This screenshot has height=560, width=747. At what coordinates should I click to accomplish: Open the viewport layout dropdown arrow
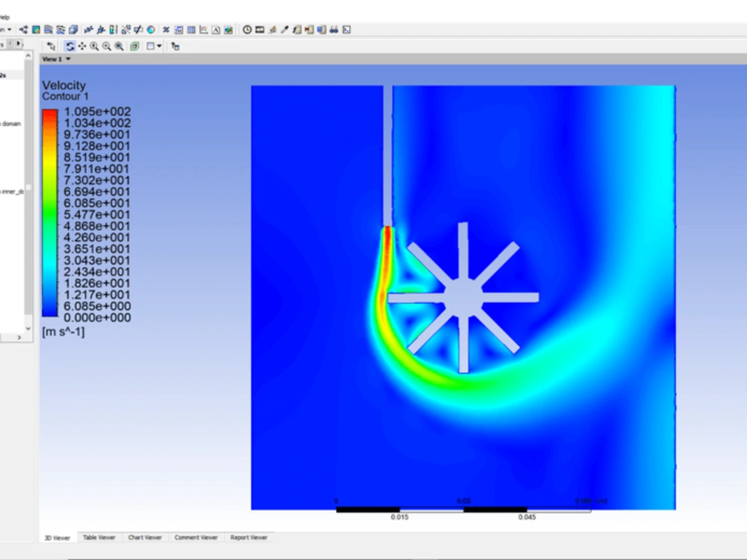[x=159, y=46]
